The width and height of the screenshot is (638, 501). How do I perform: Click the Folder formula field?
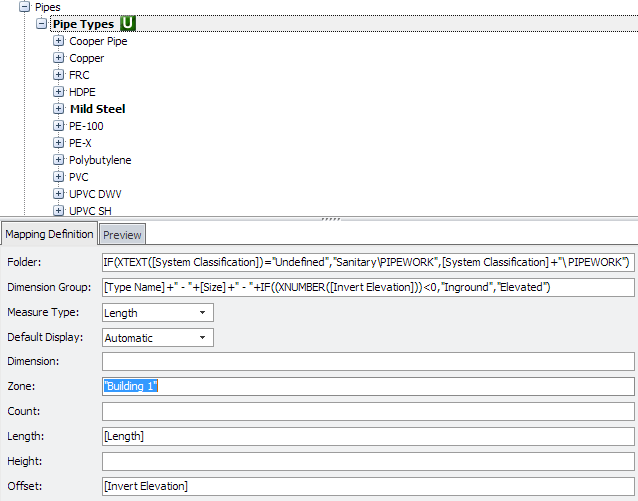[x=368, y=262]
